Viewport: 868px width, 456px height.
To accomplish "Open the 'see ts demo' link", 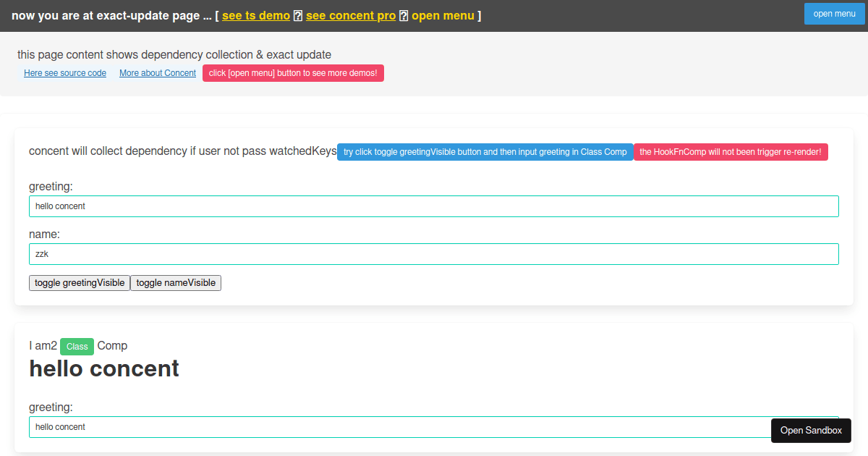I will 255,15.
